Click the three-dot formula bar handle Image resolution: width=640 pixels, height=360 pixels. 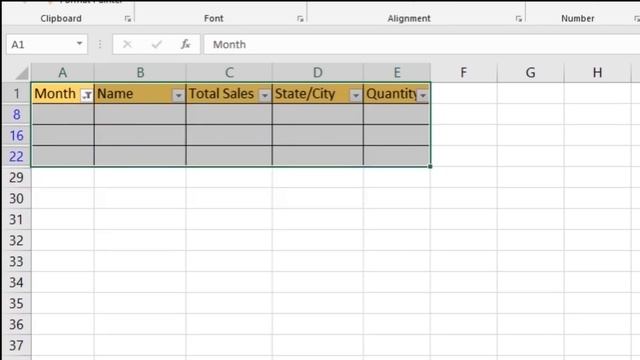point(100,44)
